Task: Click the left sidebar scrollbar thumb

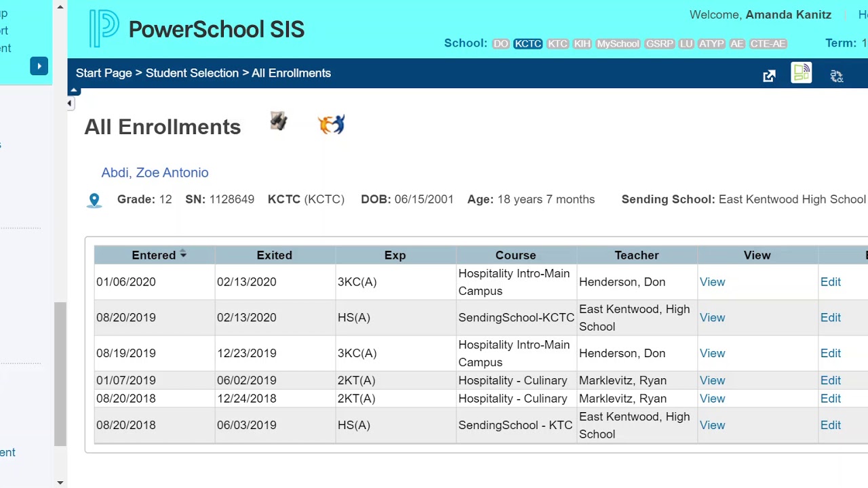Action: tap(60, 374)
